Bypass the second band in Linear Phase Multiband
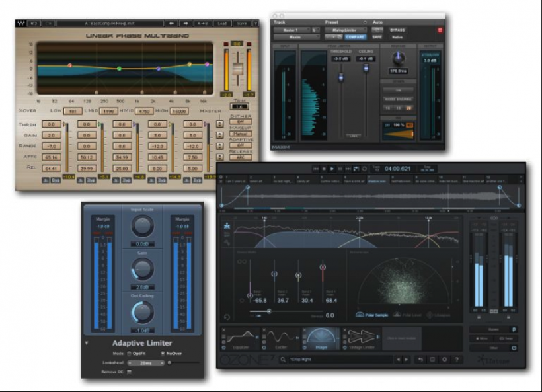Screen dimensions: 542x392 pos(91,180)
